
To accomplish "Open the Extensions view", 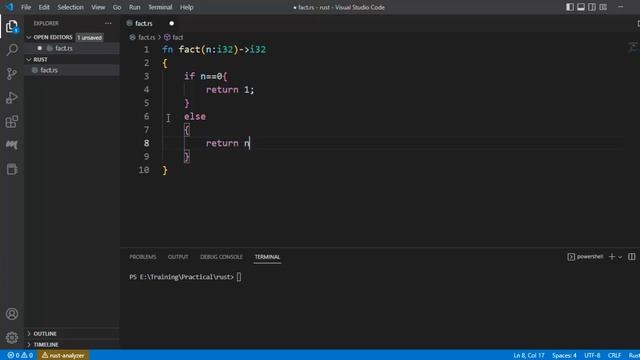I will click(x=12, y=122).
